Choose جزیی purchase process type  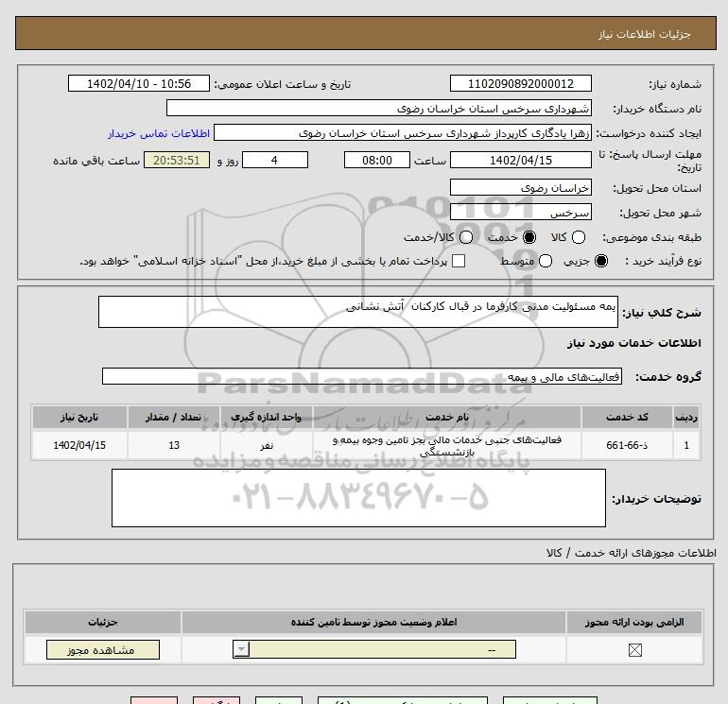click(601, 261)
